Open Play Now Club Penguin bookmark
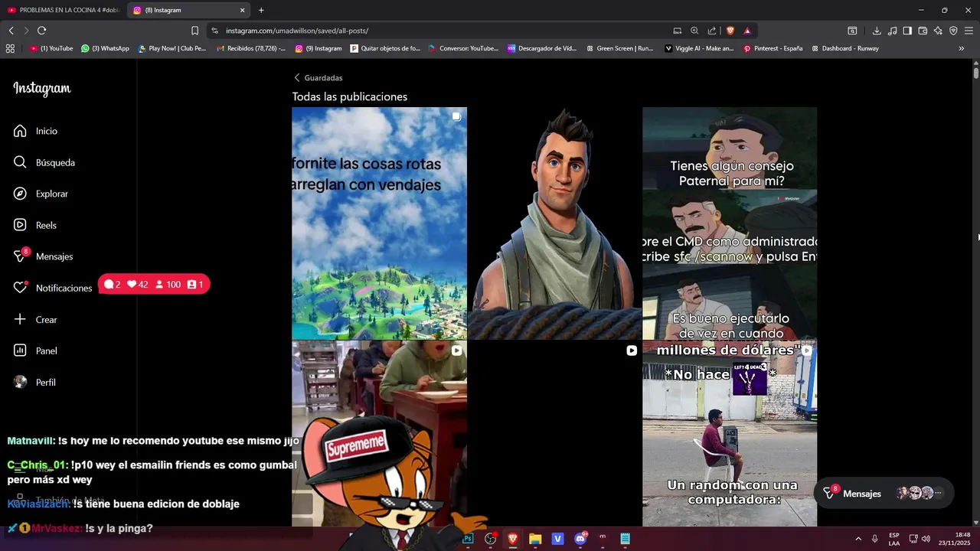This screenshot has height=551, width=980. (x=172, y=48)
